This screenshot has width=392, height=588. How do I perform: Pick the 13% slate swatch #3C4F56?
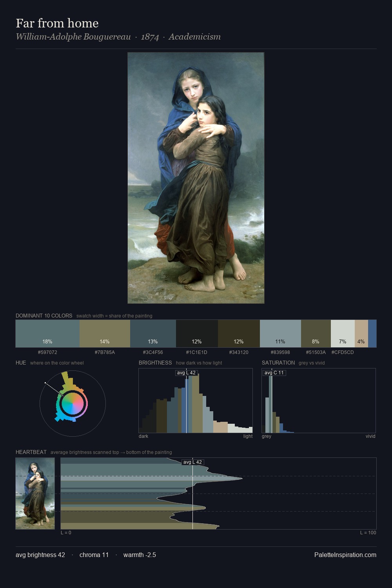point(153,334)
